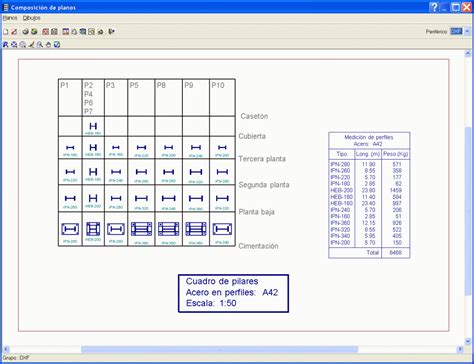Click the red grid toolbar icon

[46, 32]
